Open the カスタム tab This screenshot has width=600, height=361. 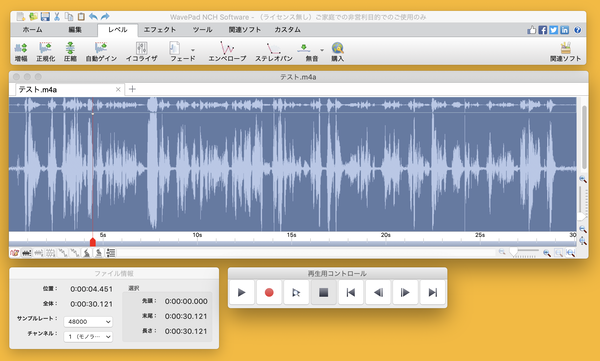pyautogui.click(x=287, y=29)
